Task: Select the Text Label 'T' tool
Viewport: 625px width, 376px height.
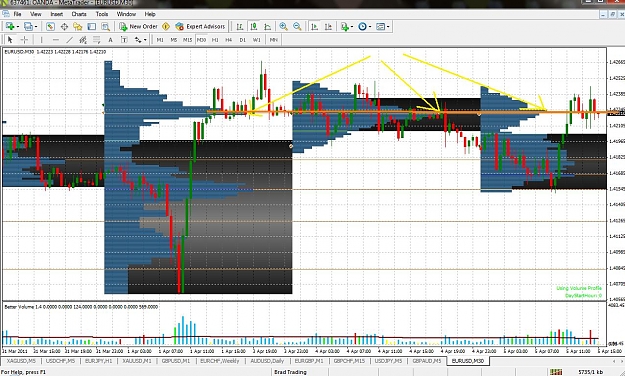Action: (x=124, y=39)
